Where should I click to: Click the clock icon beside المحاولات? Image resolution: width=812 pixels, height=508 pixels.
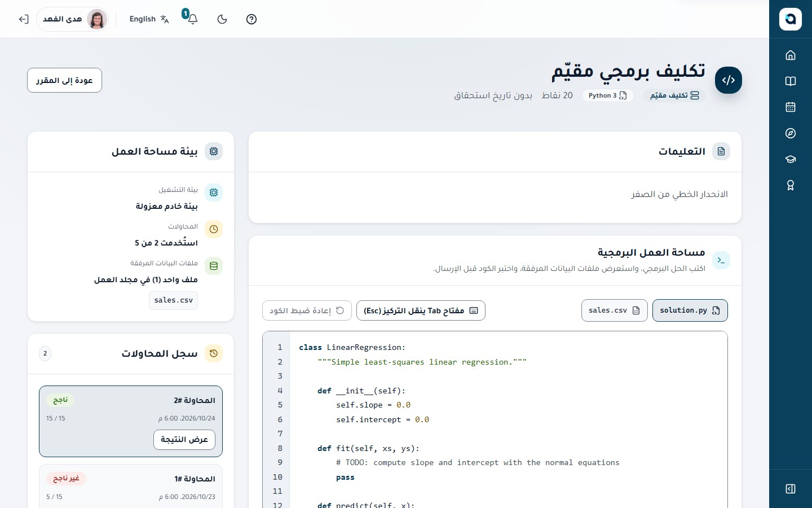(214, 229)
